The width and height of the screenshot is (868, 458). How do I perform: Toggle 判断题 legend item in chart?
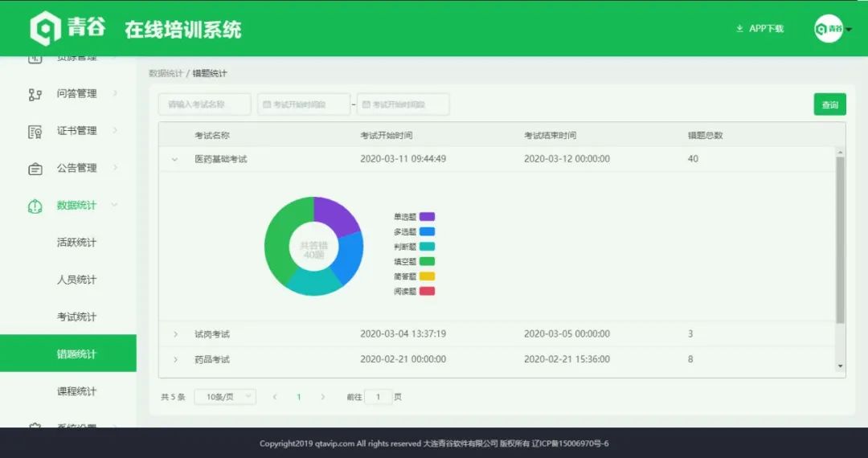[x=414, y=247]
